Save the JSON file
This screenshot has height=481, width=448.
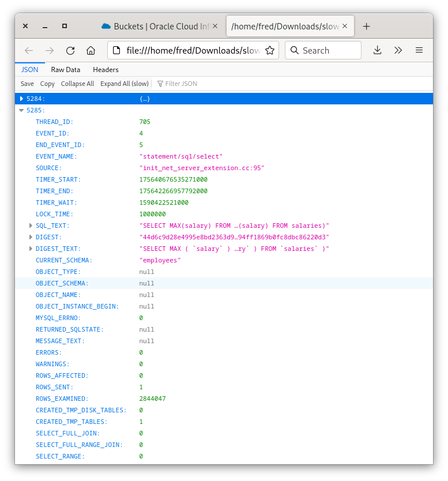point(27,84)
